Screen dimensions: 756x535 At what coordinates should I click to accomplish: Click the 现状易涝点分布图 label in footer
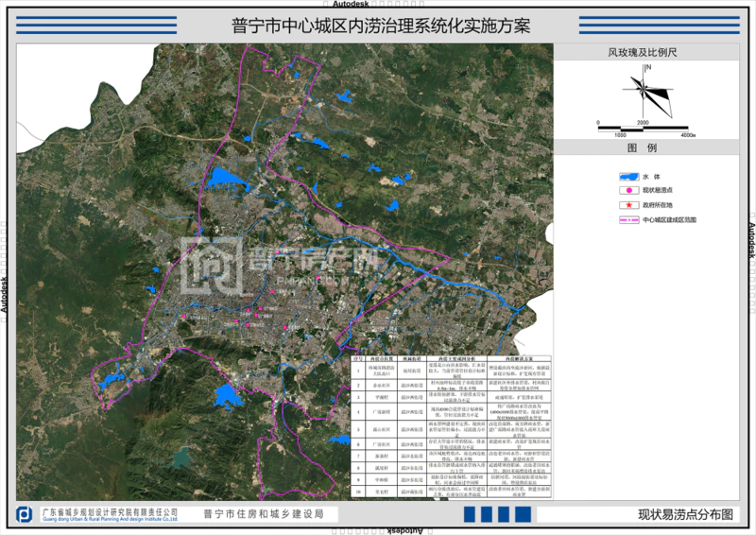[685, 514]
